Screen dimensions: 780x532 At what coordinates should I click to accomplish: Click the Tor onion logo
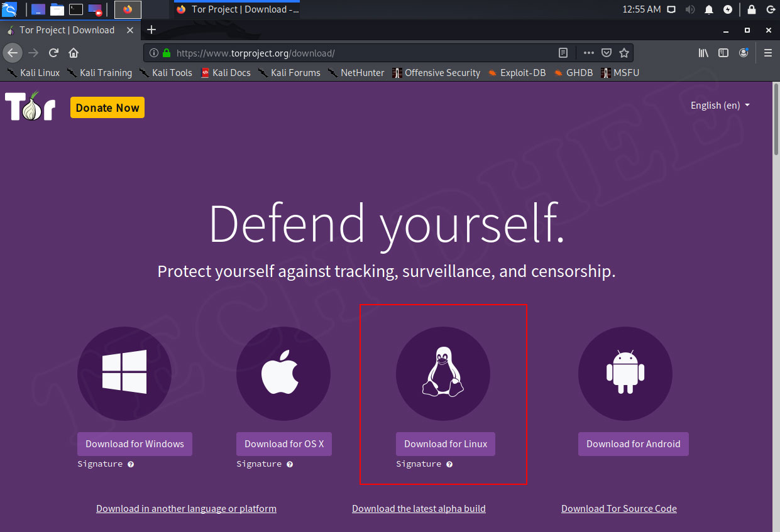(29, 106)
